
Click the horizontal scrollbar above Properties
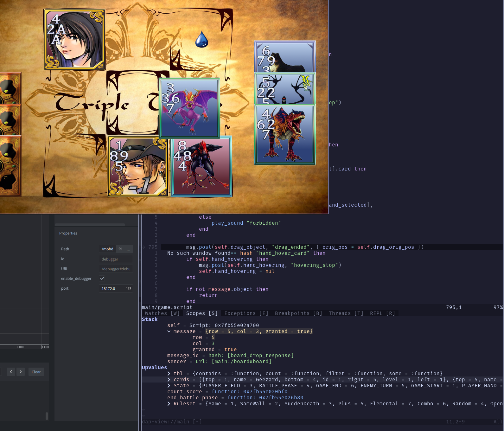tap(90, 225)
